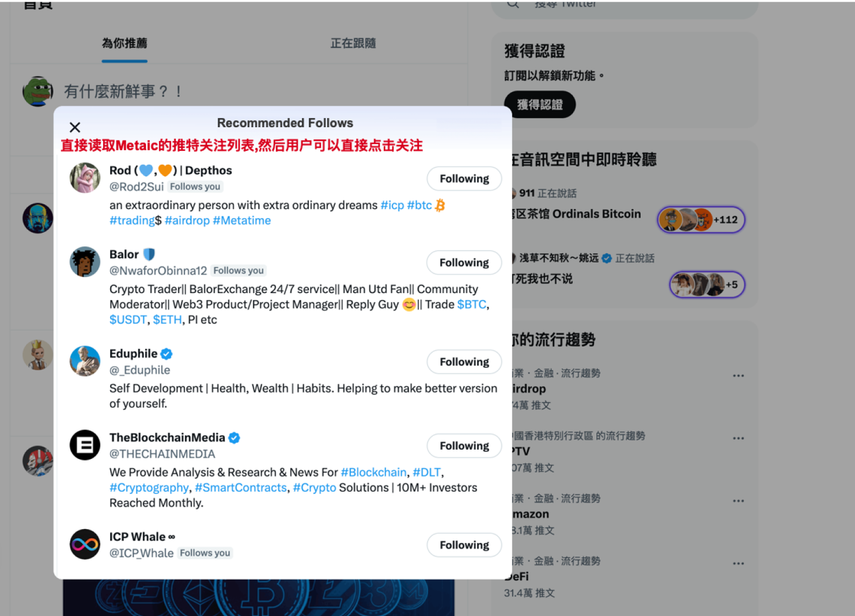
Task: Open more options for the DeFi trend
Action: tap(739, 564)
